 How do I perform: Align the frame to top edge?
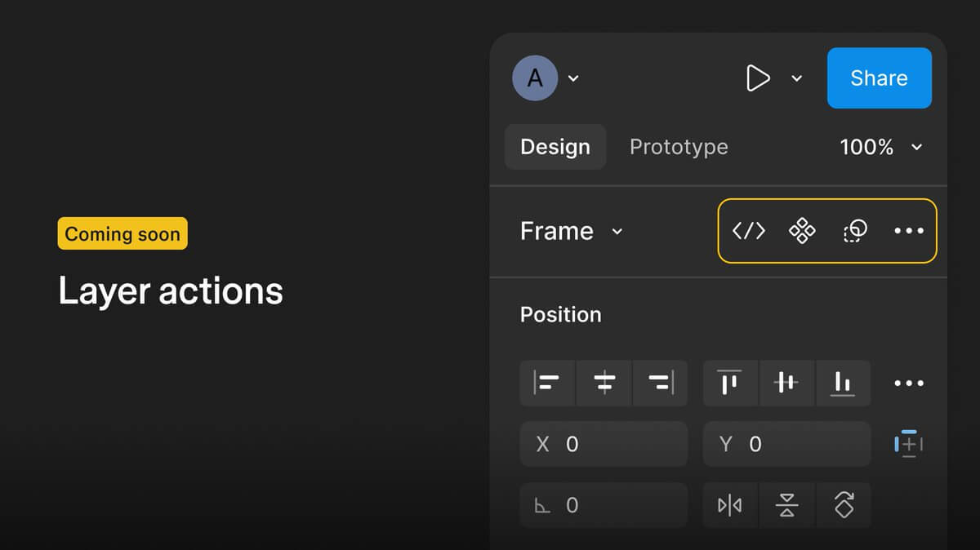tap(730, 383)
